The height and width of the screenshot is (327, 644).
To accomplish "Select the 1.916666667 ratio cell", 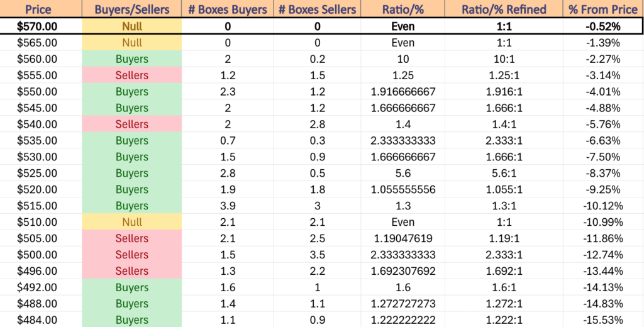I will point(402,92).
